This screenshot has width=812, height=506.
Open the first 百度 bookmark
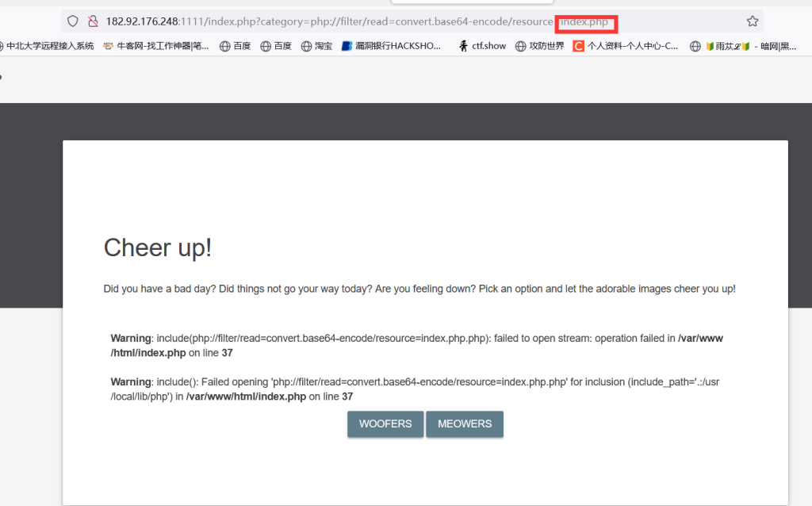click(235, 46)
